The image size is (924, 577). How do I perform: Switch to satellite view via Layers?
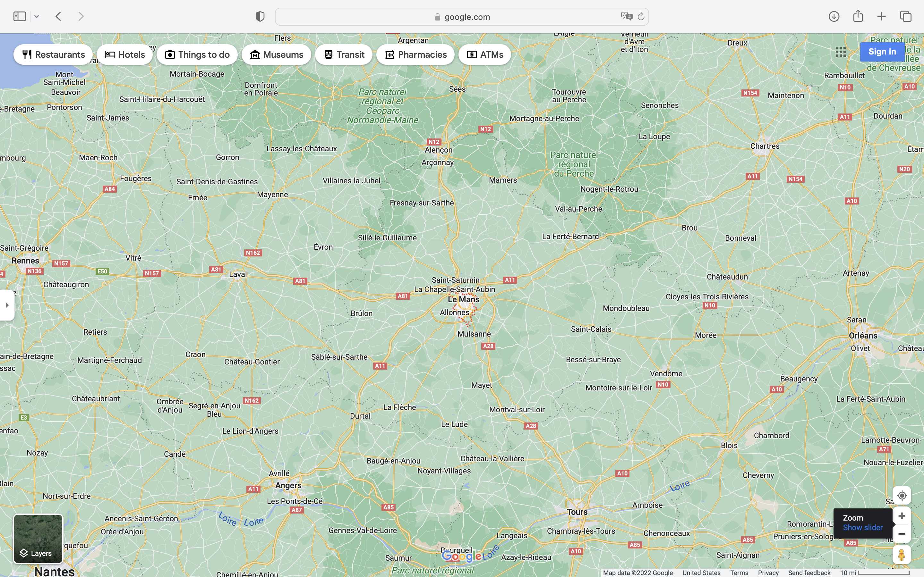point(38,539)
